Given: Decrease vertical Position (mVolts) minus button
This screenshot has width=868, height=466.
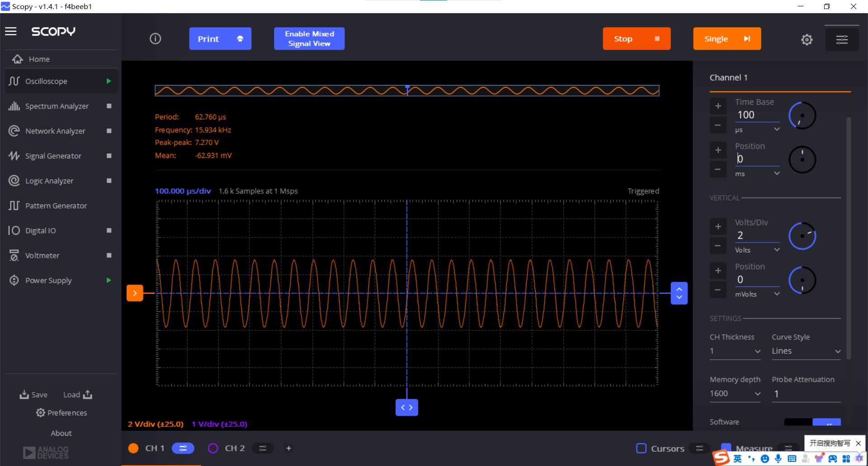Looking at the screenshot, I should [x=718, y=290].
